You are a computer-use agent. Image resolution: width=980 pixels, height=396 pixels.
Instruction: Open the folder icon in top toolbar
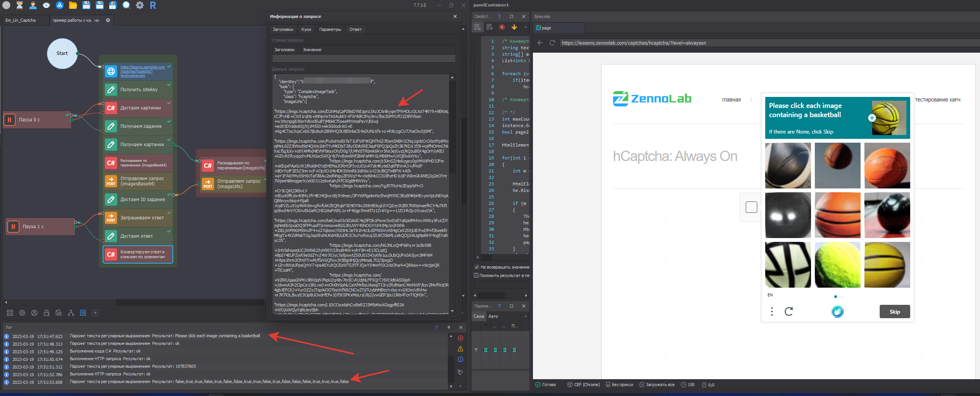tap(73, 5)
